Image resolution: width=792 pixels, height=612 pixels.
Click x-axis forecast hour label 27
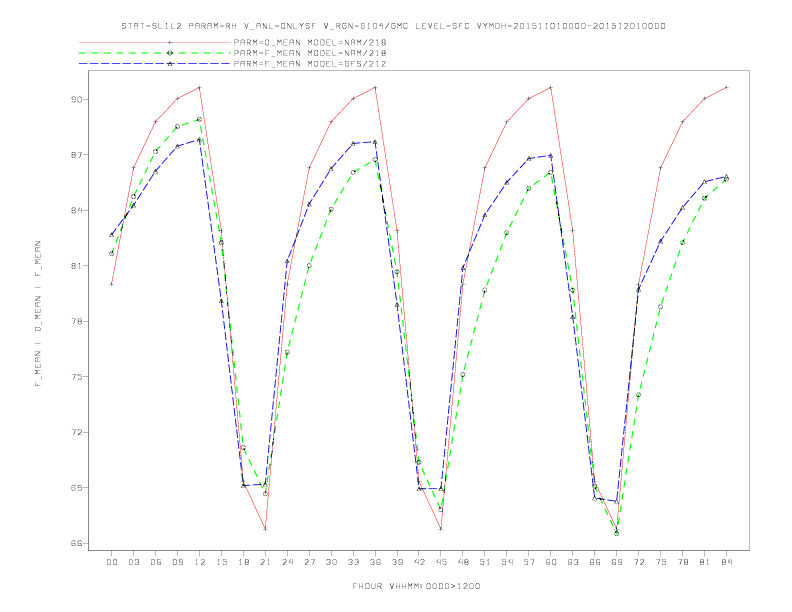(310, 562)
